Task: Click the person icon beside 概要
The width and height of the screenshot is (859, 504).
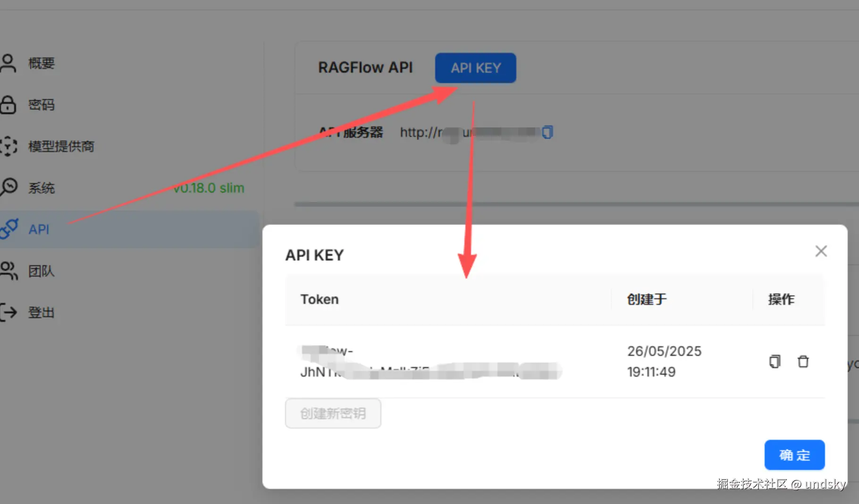Action: (8, 63)
